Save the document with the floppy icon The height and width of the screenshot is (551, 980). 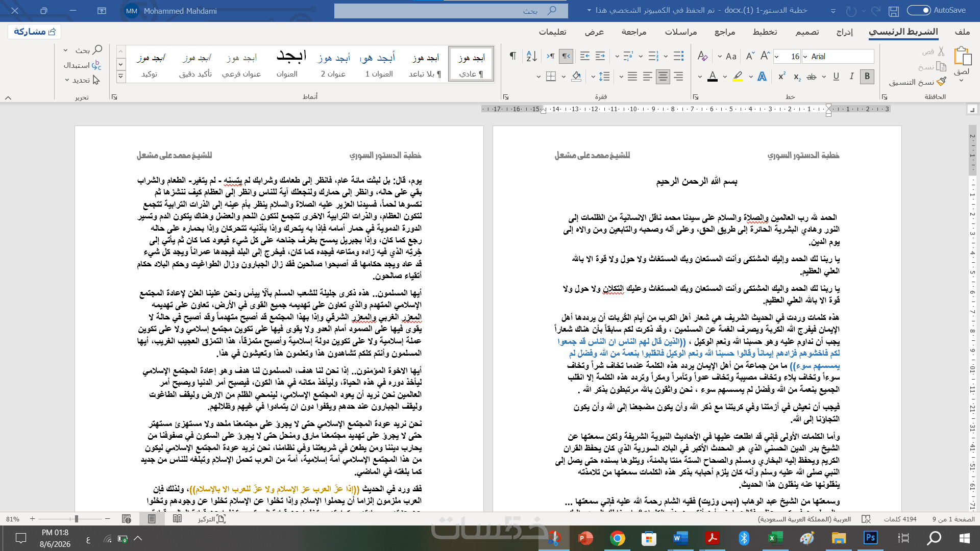click(x=893, y=11)
